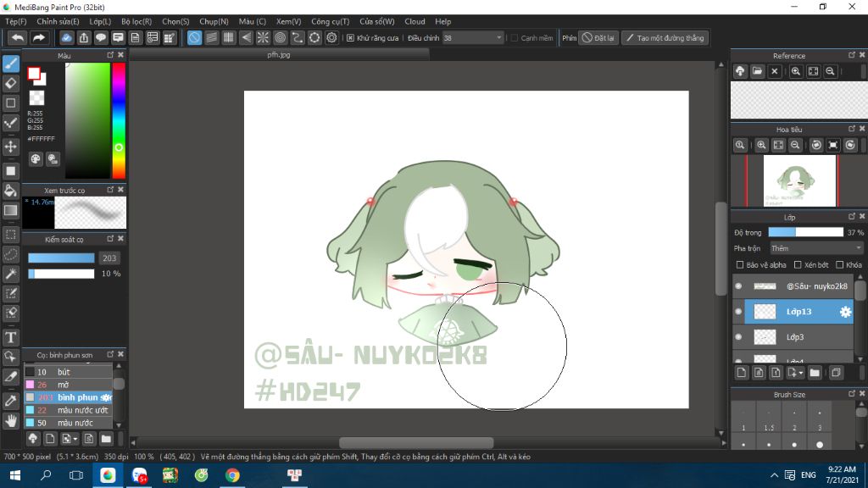Click the foreground color swatch

click(34, 74)
